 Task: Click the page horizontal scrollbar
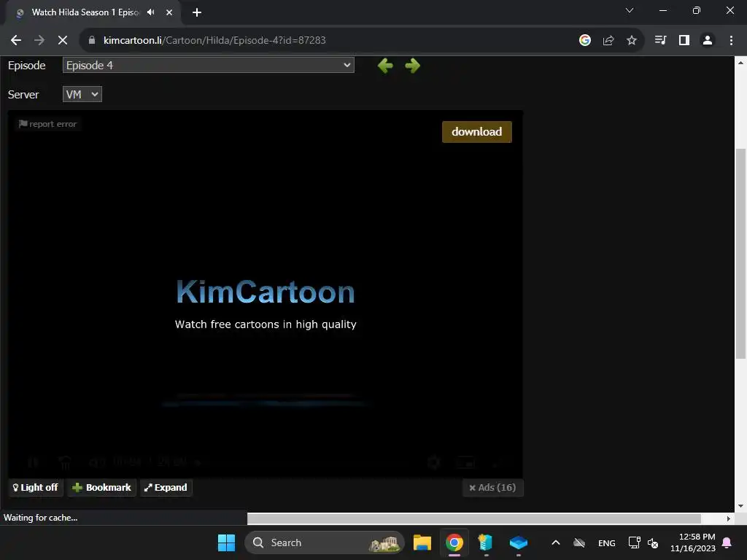tap(474, 518)
